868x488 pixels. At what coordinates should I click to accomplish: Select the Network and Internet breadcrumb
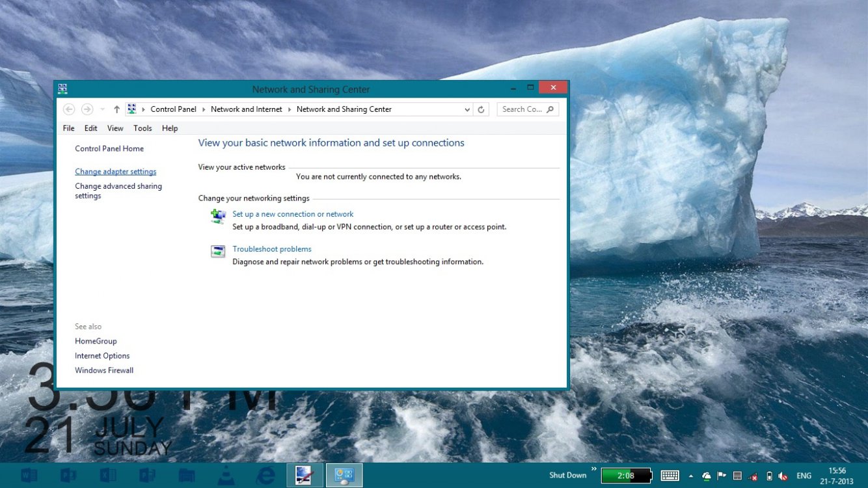pos(247,109)
